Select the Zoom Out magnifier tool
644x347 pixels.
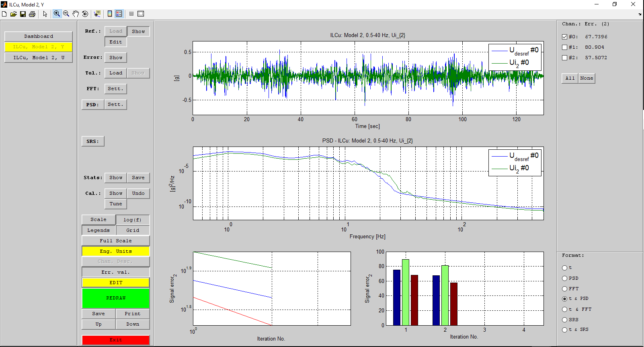[66, 14]
